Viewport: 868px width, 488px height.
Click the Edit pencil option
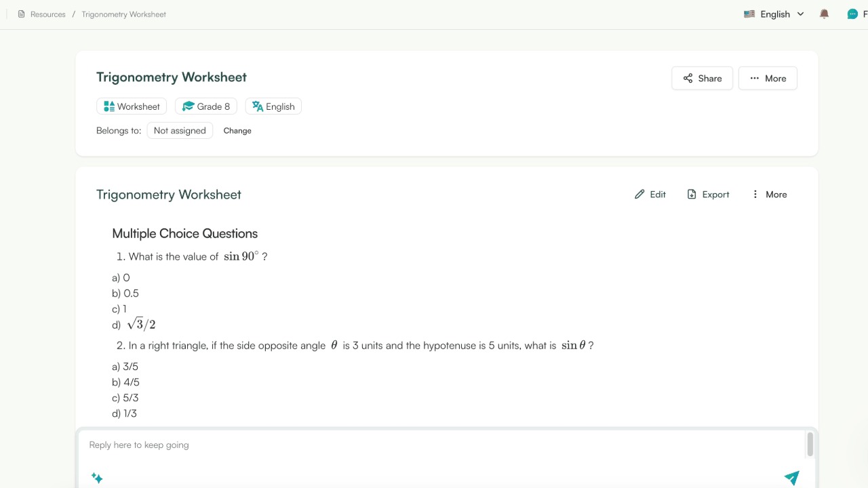650,195
